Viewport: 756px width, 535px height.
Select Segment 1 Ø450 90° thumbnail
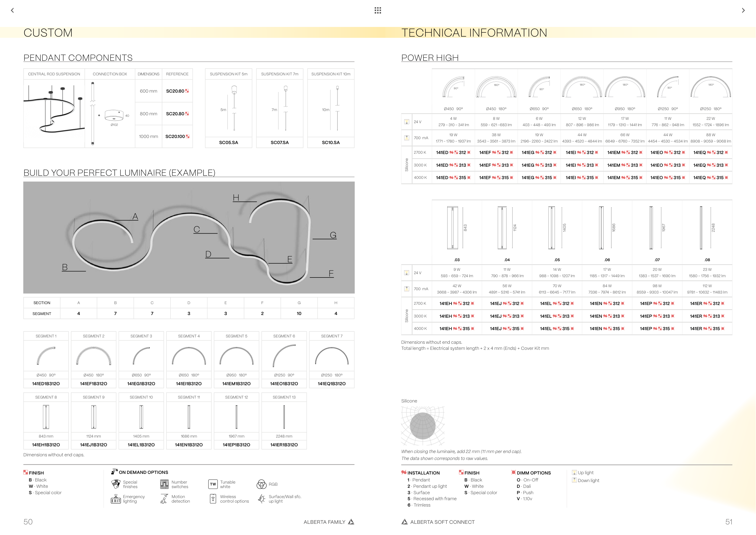pyautogui.click(x=46, y=356)
